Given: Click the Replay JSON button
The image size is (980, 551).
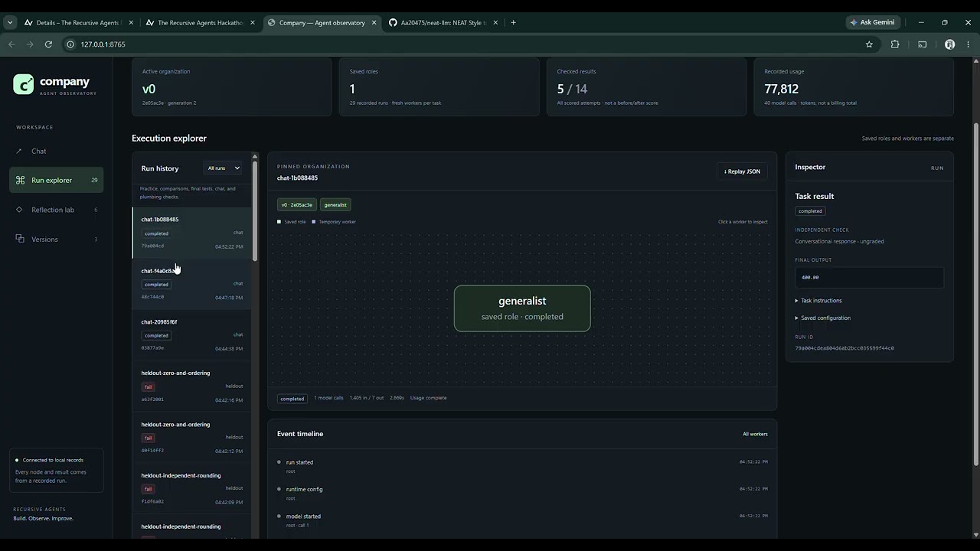Looking at the screenshot, I should coord(742,171).
